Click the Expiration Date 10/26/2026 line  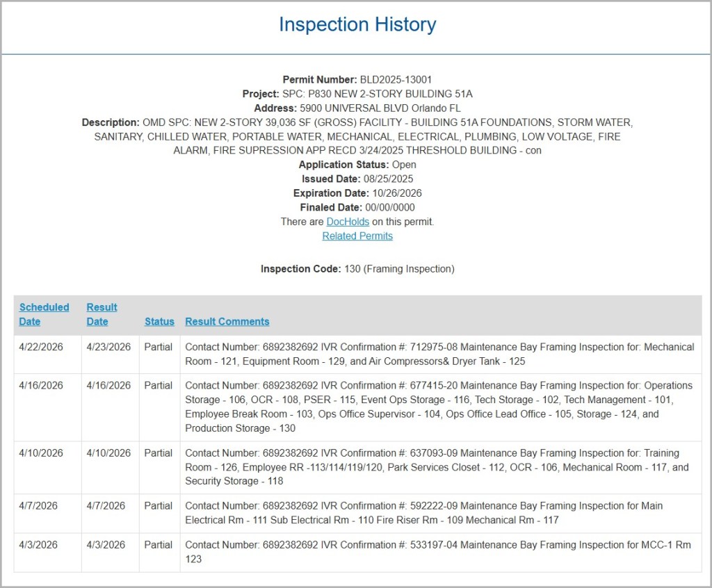tap(357, 193)
